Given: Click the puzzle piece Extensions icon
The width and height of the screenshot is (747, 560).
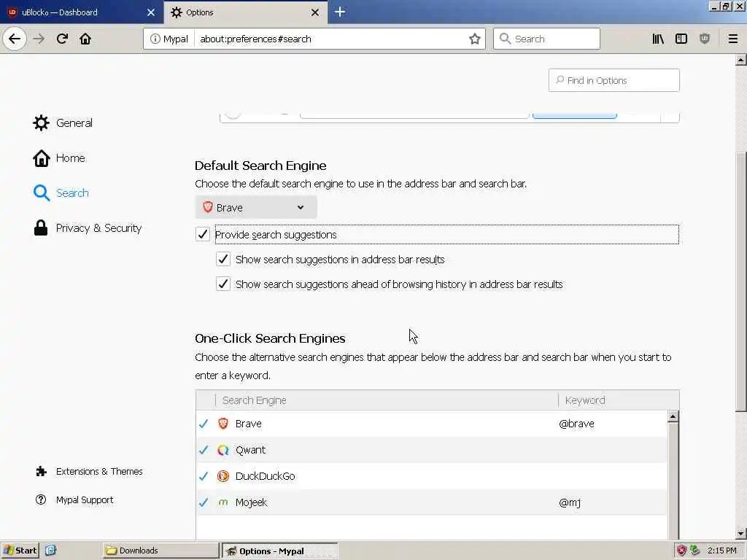Looking at the screenshot, I should 41,472.
